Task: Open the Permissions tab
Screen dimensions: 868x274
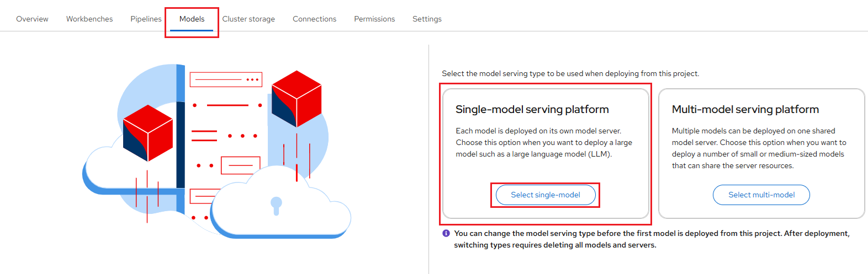Action: (374, 19)
